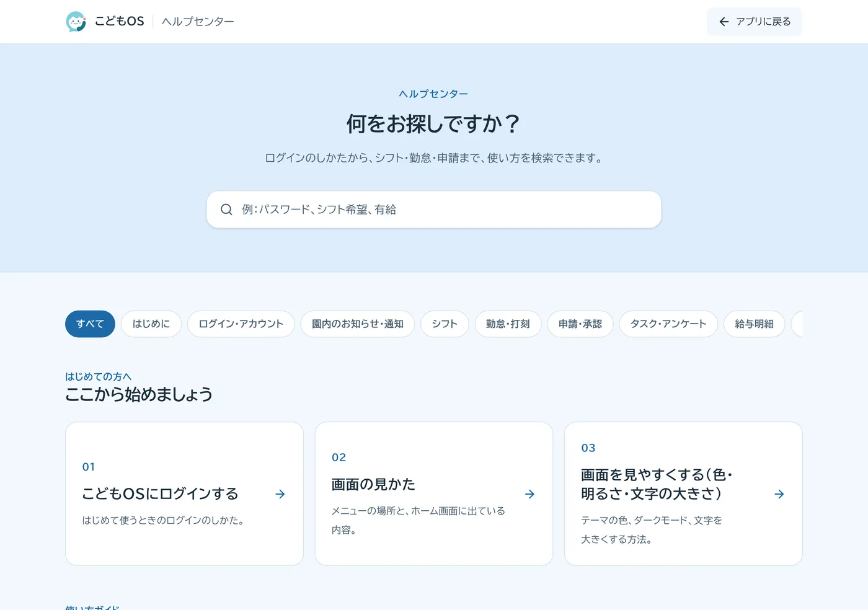Click arrow icon on 画面の見かた card
This screenshot has width=868, height=610.
529,494
